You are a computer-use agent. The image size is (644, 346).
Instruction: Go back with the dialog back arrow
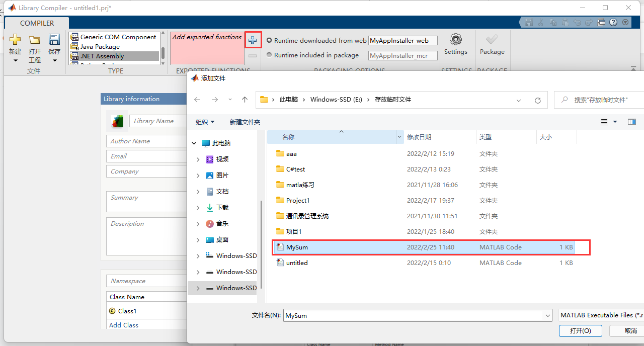[x=197, y=100]
